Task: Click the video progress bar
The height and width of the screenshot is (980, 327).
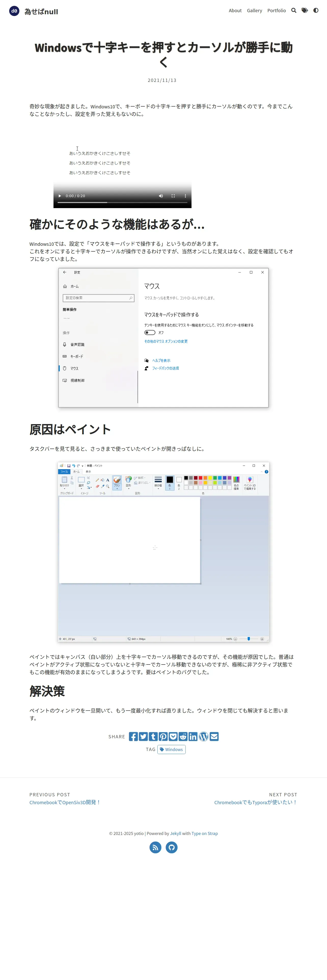Action: tap(122, 203)
